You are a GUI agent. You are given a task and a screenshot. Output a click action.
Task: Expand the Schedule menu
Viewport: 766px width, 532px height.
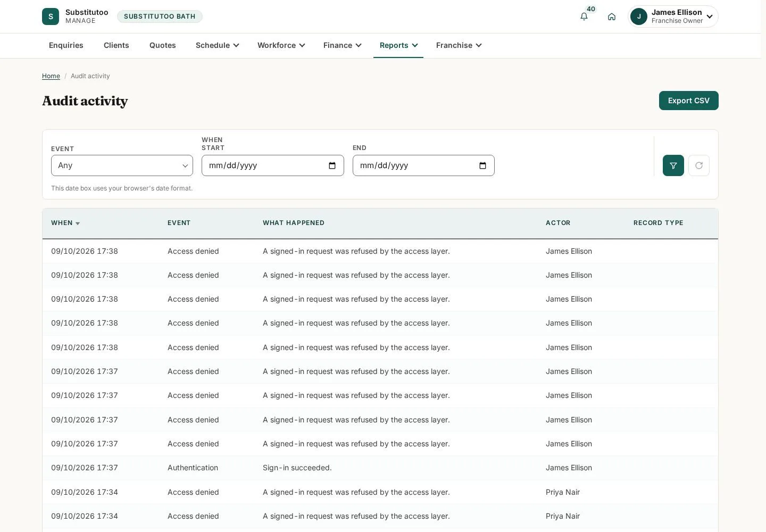tap(217, 45)
